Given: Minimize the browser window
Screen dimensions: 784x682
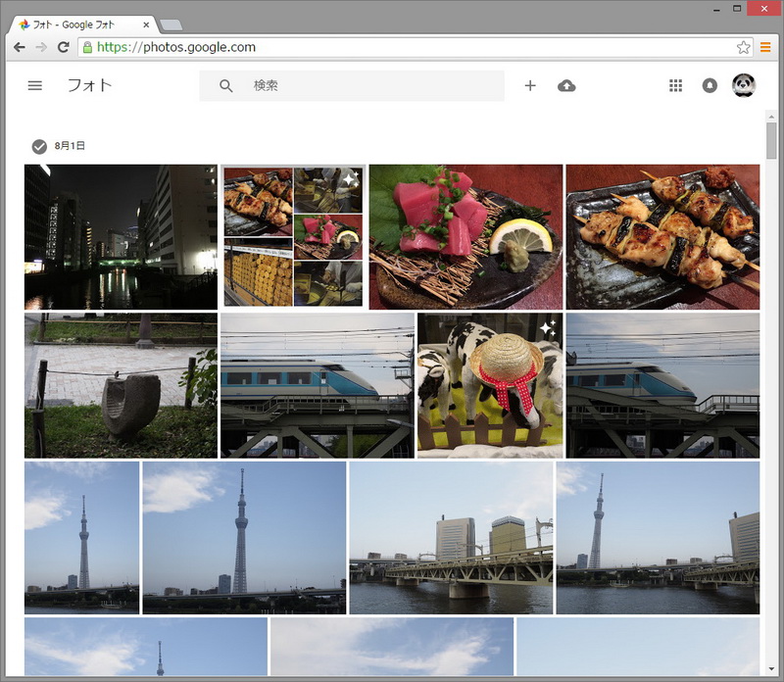Looking at the screenshot, I should 716,9.
